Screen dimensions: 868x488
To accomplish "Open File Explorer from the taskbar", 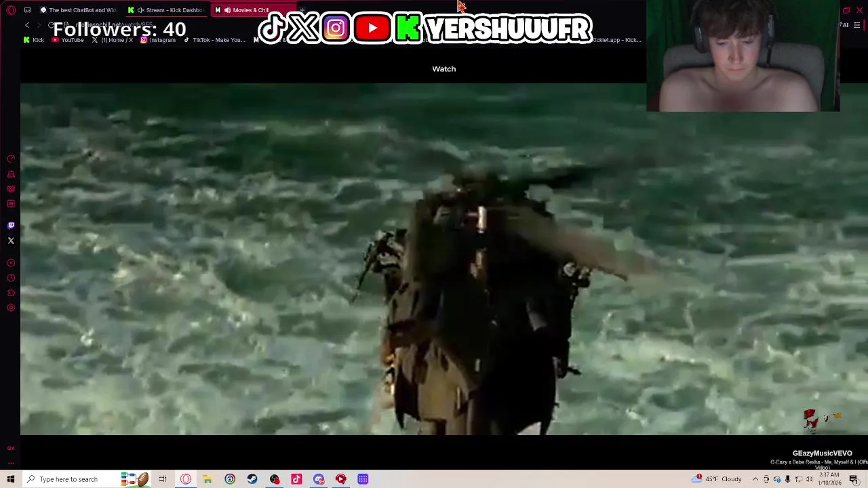I will tap(208, 479).
